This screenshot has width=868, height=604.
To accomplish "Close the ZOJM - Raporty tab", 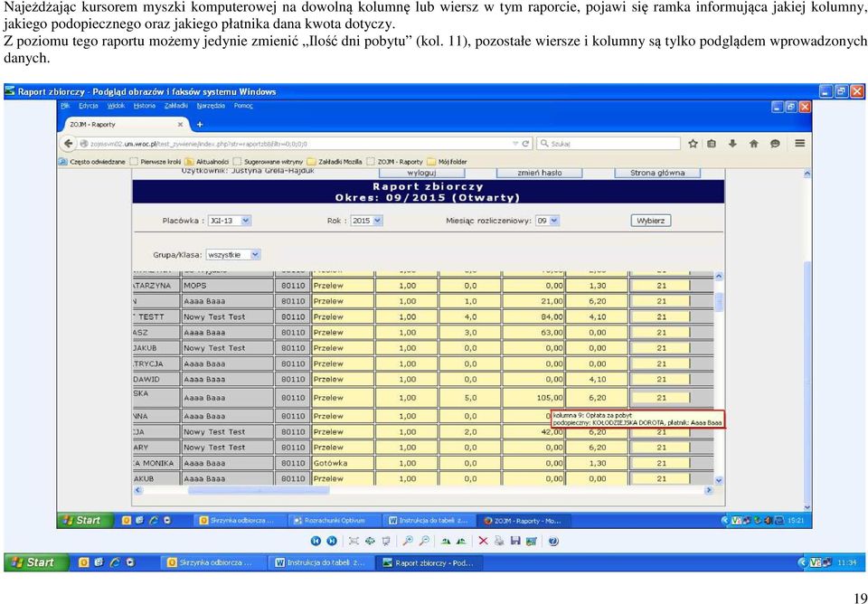I will (x=180, y=125).
